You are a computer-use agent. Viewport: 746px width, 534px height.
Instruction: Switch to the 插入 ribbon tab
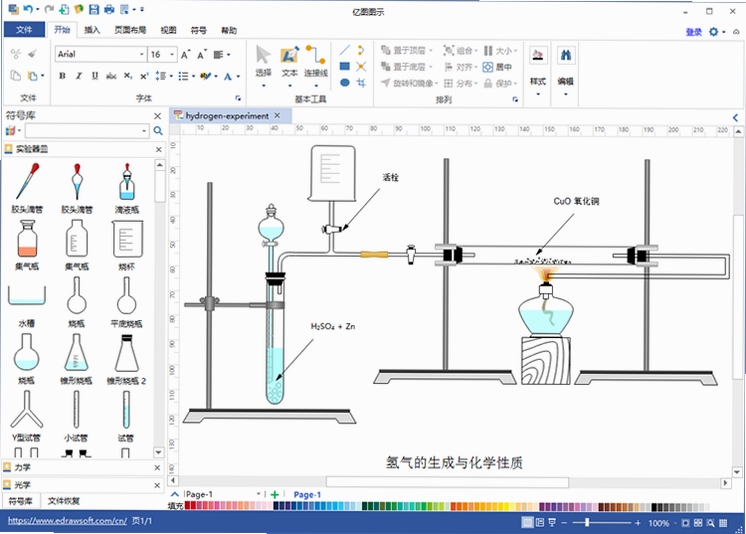(92, 30)
